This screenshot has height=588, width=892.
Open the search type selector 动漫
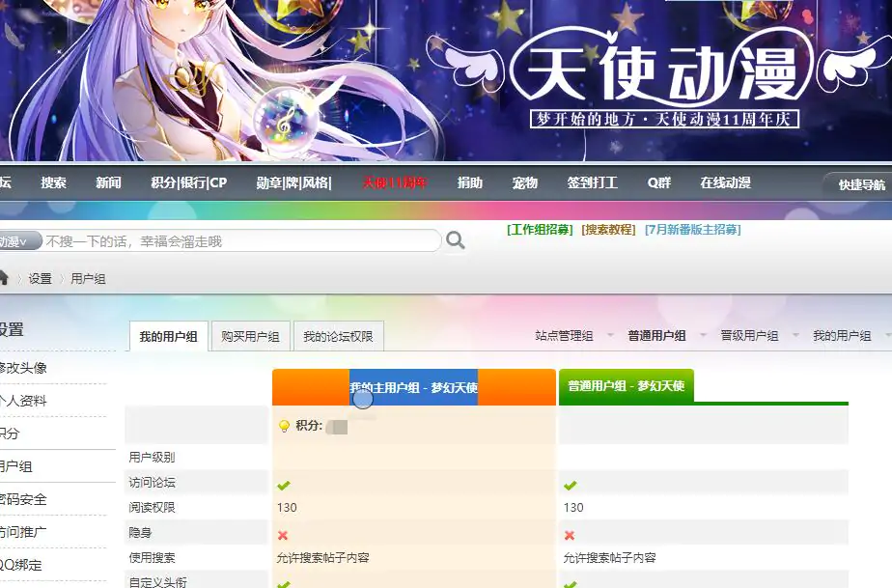tap(20, 241)
